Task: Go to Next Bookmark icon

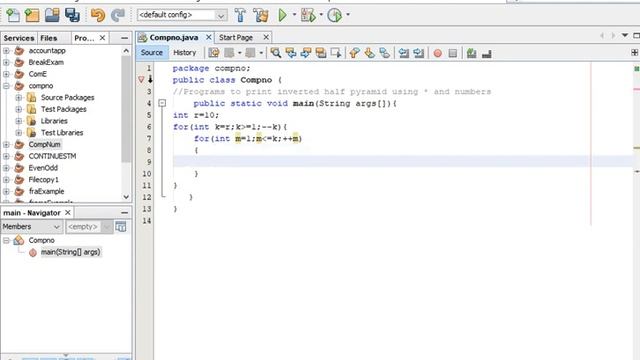Action: click(369, 53)
